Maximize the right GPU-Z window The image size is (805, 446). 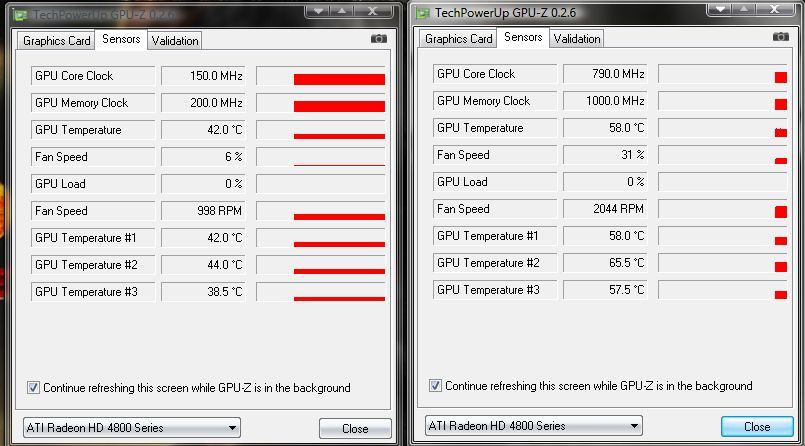point(744,9)
